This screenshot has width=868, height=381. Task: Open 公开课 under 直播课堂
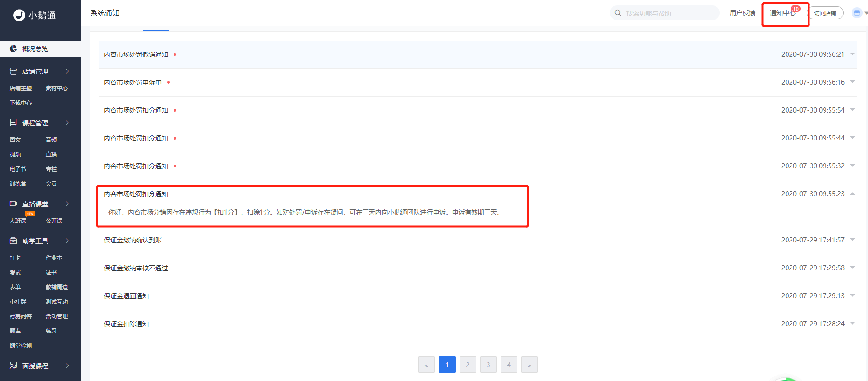pos(54,221)
